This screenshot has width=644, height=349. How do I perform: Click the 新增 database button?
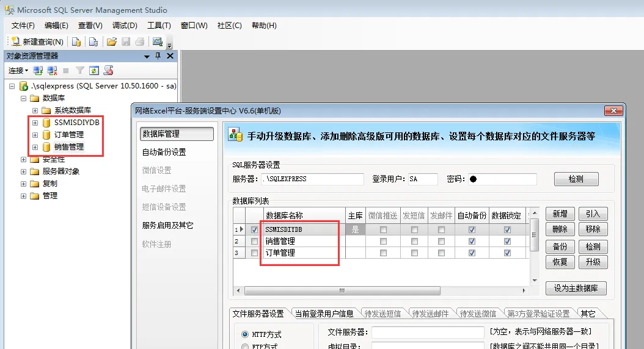point(560,214)
